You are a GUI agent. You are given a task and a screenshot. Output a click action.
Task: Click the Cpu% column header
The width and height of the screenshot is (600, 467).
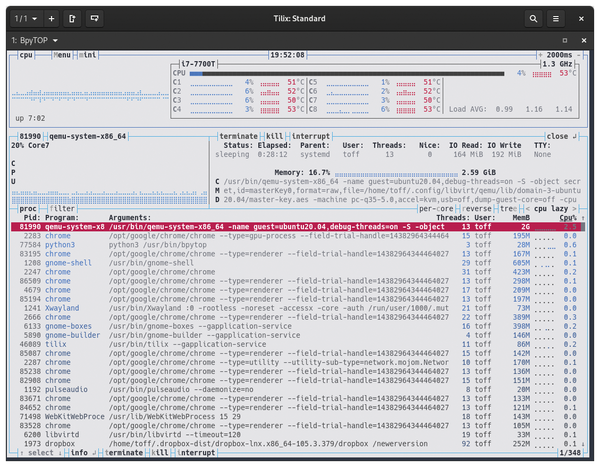(x=568, y=218)
